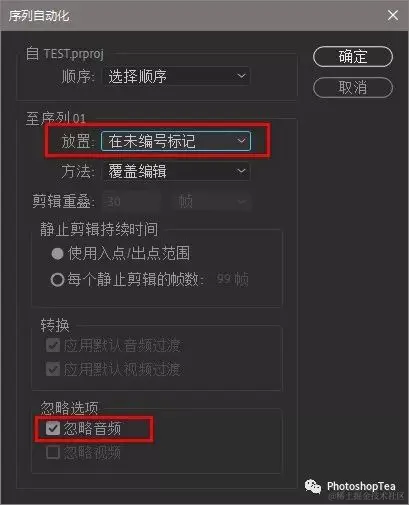Cancel the dialog using 取消
This screenshot has height=505, width=409.
pyautogui.click(x=353, y=88)
